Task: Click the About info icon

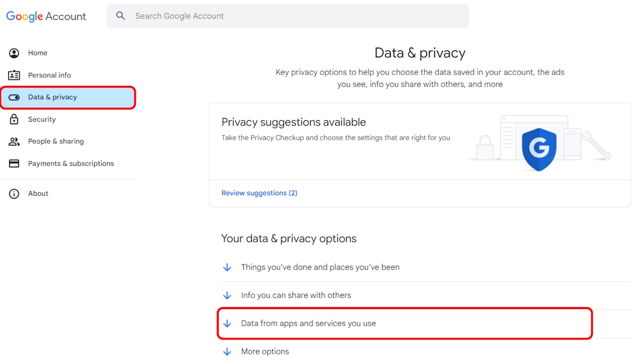Action: 14,193
